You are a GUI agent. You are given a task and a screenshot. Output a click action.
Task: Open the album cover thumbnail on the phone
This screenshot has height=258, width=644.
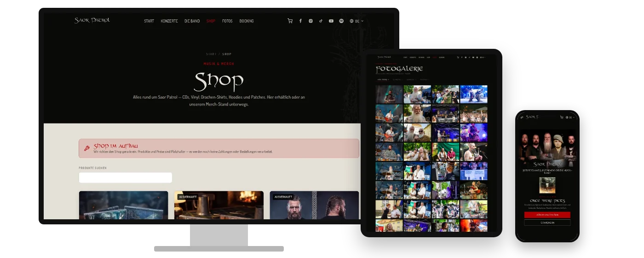(547, 185)
